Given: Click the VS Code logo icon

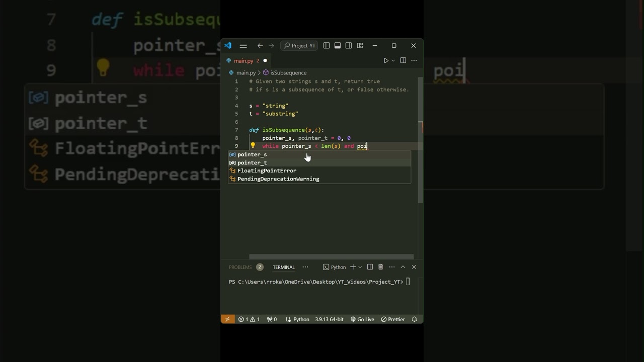Looking at the screenshot, I should [228, 46].
